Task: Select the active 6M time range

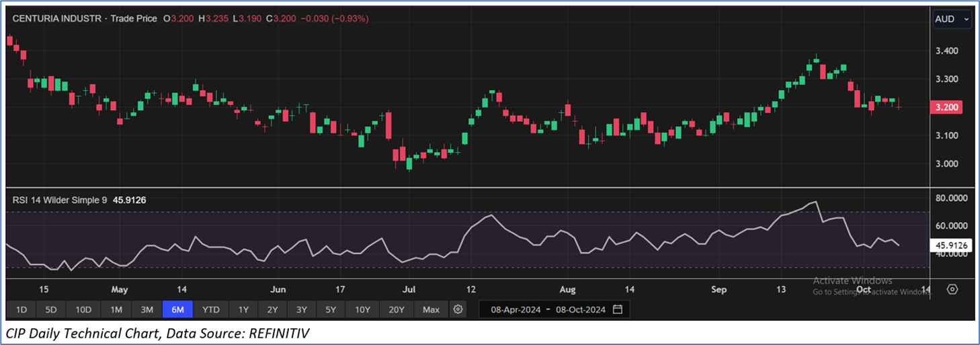Action: (x=178, y=309)
